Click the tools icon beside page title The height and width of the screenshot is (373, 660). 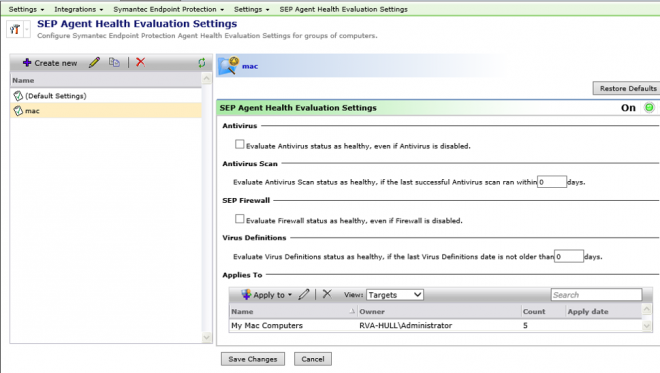coord(15,29)
